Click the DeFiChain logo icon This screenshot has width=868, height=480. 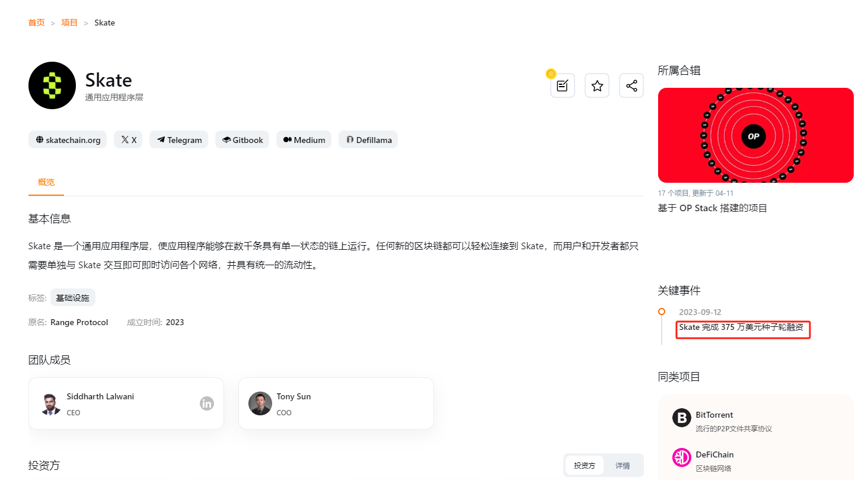pyautogui.click(x=682, y=457)
